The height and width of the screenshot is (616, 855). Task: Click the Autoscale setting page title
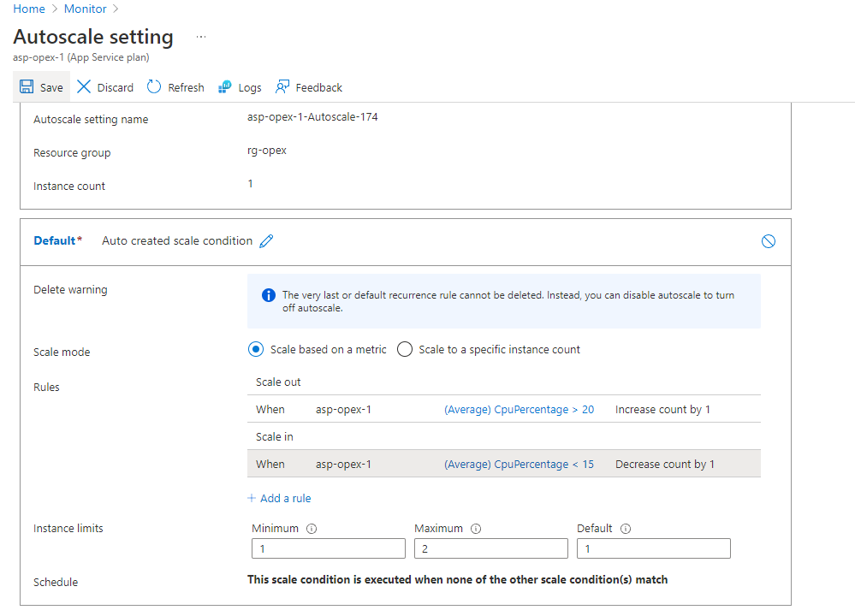(x=93, y=37)
